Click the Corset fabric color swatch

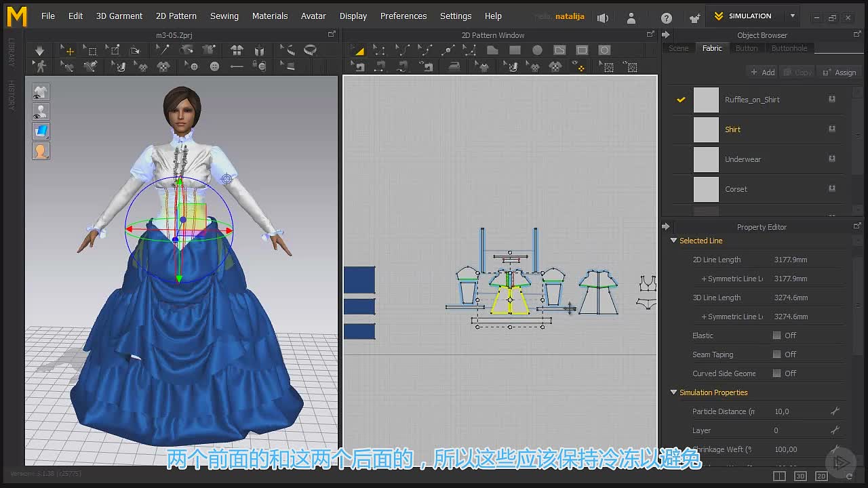[x=706, y=189]
